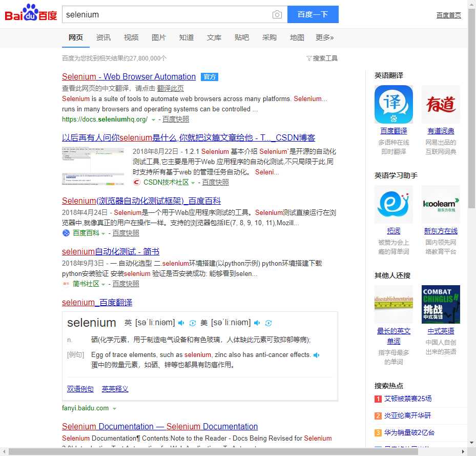This screenshot has width=476, height=456.
Task: Click the 中式英语 link
Action: (x=441, y=331)
